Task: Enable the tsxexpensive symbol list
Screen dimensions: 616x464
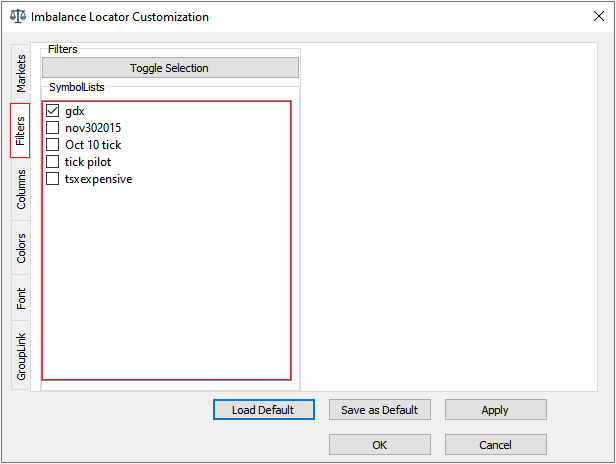Action: pos(53,179)
